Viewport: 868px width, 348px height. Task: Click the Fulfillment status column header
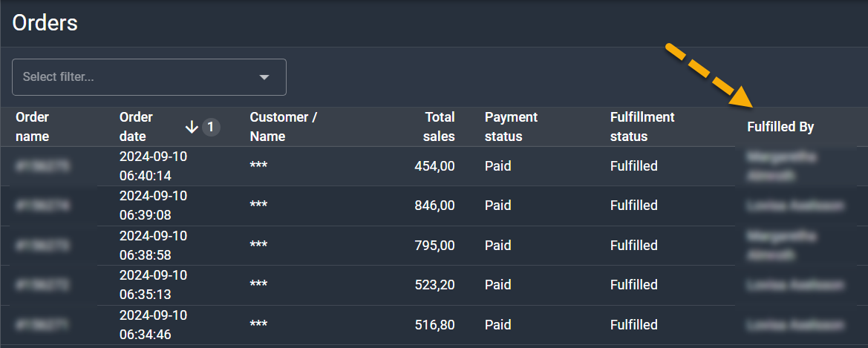(x=642, y=127)
